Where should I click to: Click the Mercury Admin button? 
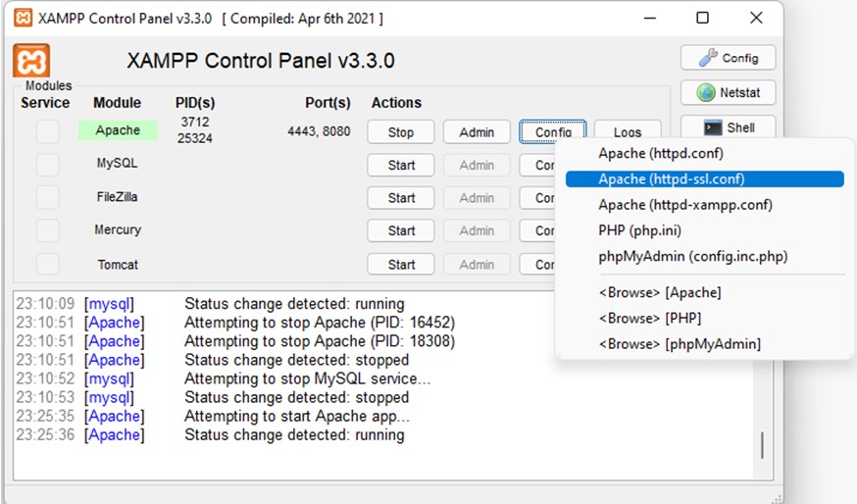point(477,230)
